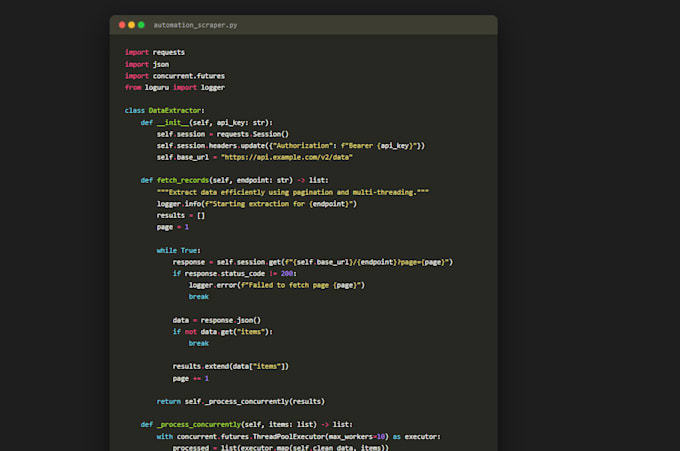Click the red close dot in title bar
Viewport: 680px width, 451px height.
pyautogui.click(x=122, y=25)
